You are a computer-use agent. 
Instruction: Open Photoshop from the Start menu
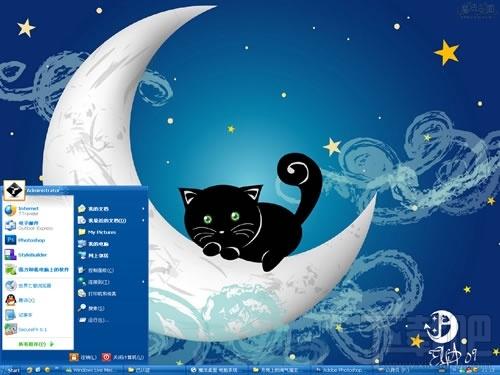click(x=37, y=240)
